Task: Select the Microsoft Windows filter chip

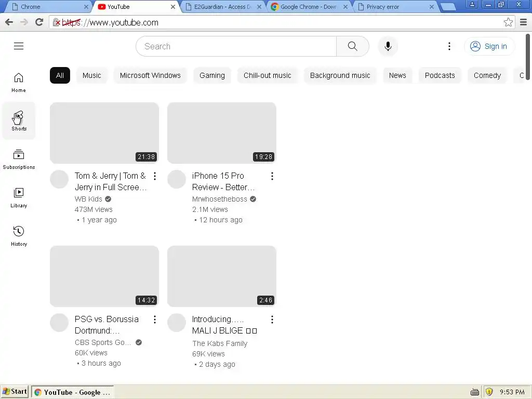Action: click(150, 75)
